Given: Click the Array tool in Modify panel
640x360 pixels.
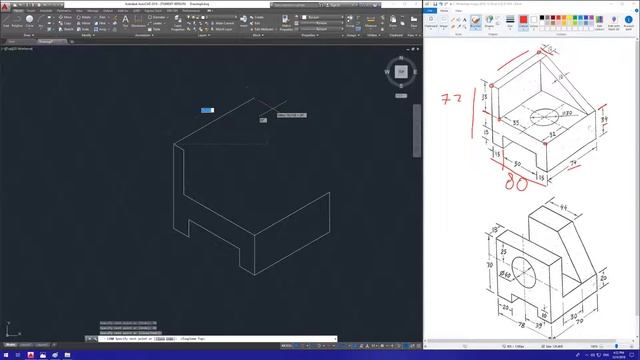Looking at the screenshot, I should 100,29.
